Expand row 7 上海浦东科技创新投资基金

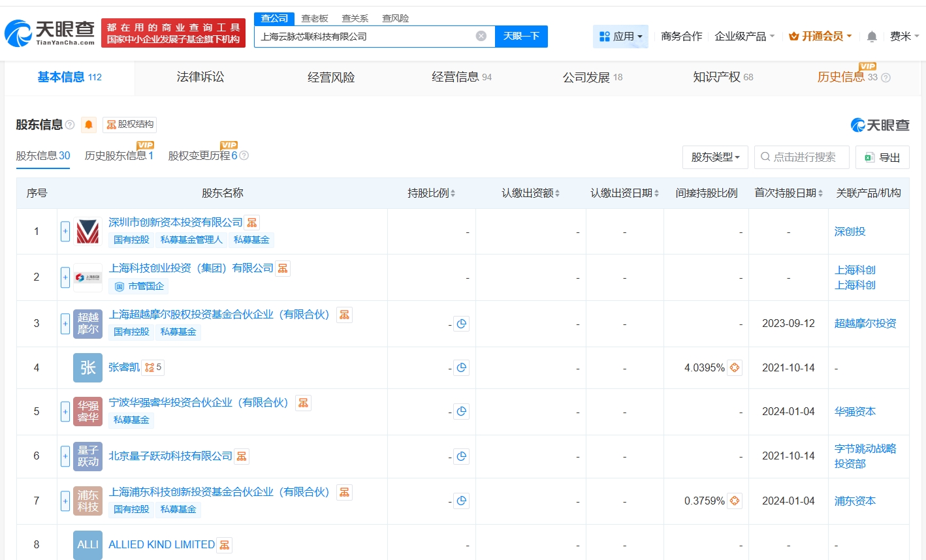(65, 501)
